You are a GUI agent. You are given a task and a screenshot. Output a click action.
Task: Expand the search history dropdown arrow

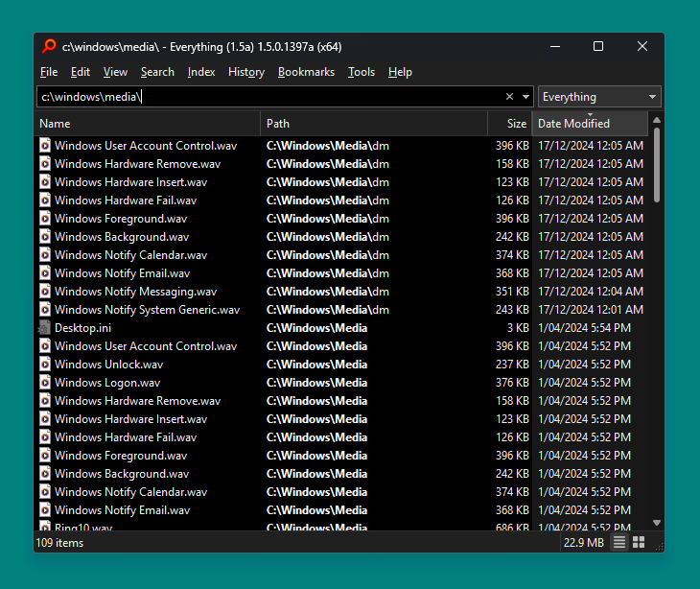click(x=525, y=97)
